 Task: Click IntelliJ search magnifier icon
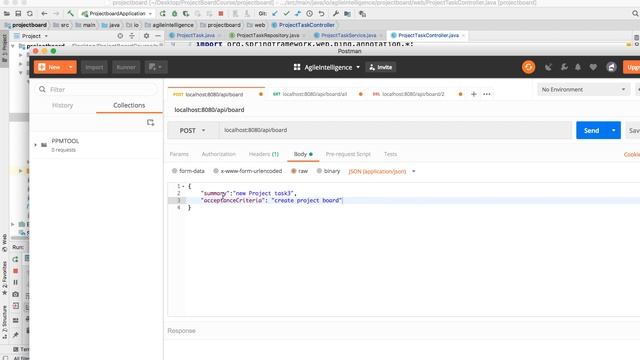[635, 13]
